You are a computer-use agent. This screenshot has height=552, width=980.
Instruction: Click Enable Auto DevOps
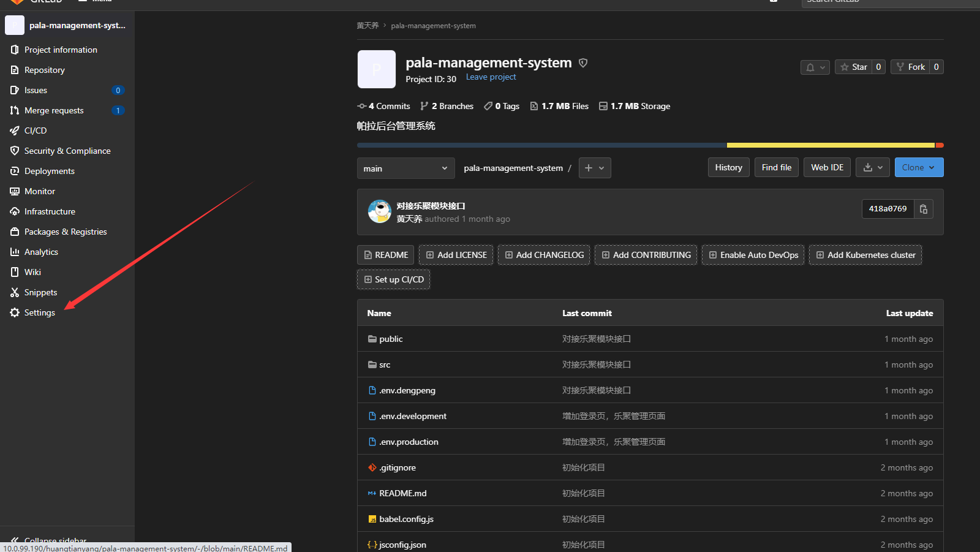coord(753,255)
